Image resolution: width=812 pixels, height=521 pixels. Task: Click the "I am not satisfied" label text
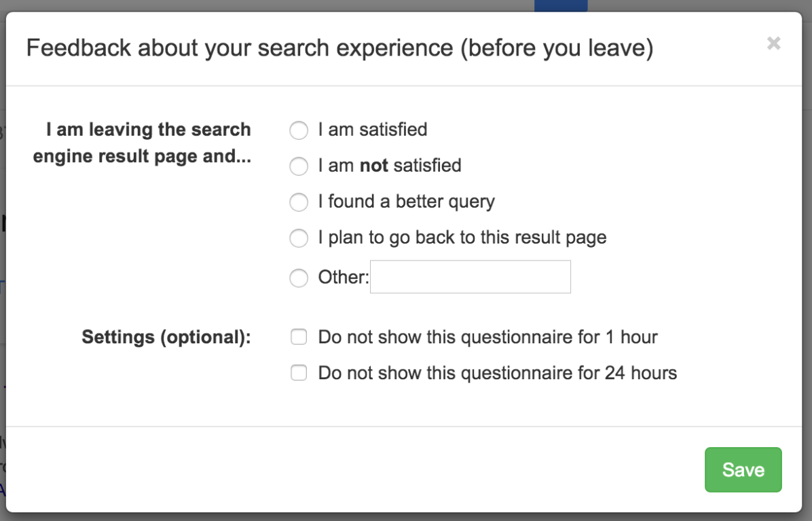390,166
